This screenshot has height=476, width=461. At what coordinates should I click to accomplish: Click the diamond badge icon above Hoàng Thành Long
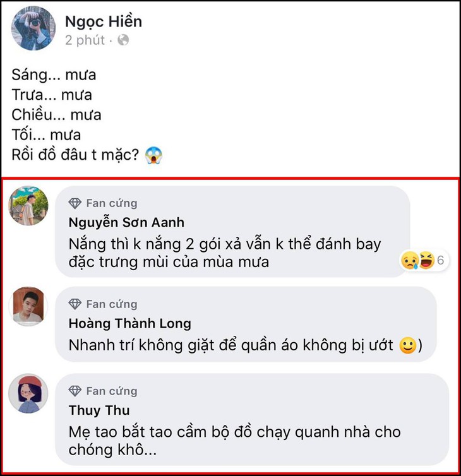point(75,304)
